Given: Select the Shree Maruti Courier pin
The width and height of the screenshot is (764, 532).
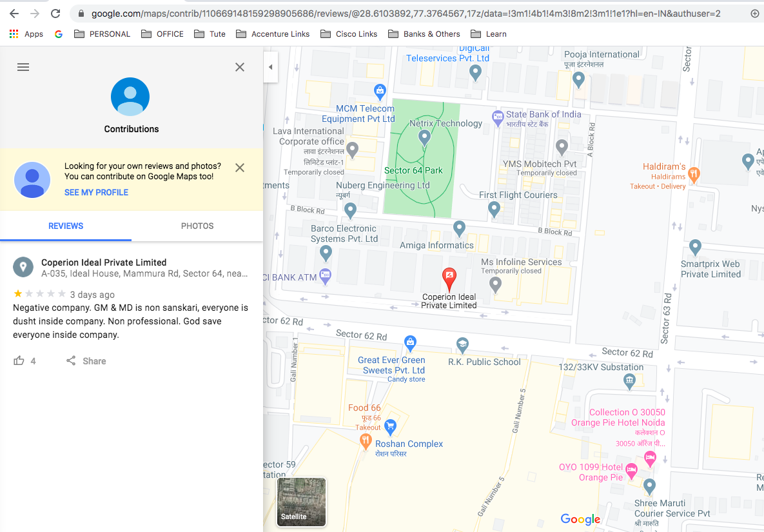Looking at the screenshot, I should [x=649, y=486].
